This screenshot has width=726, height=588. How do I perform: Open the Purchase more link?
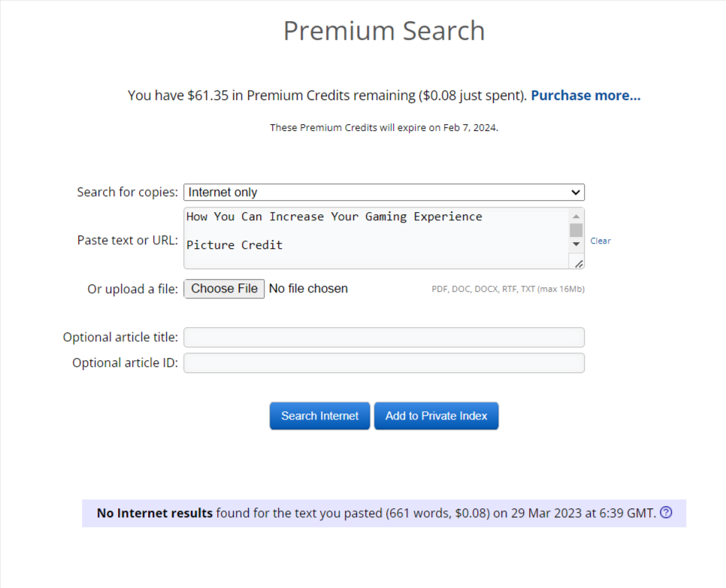coord(585,95)
